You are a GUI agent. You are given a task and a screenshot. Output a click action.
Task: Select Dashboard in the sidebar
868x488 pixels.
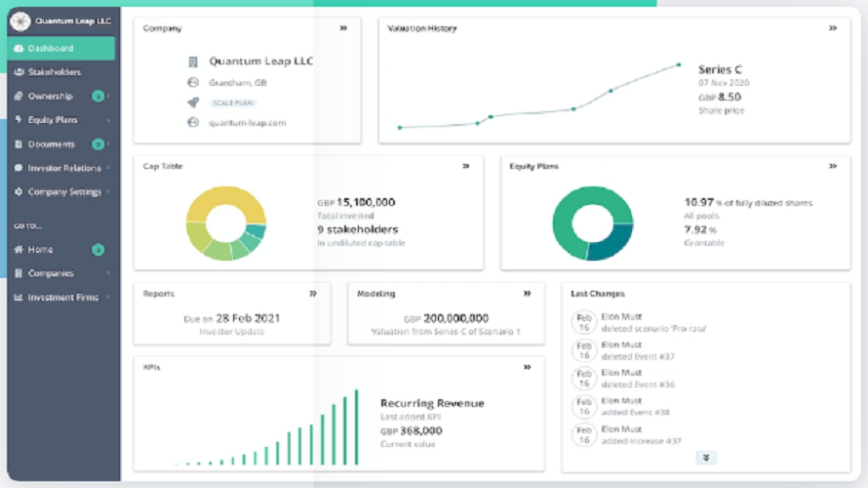[x=50, y=48]
